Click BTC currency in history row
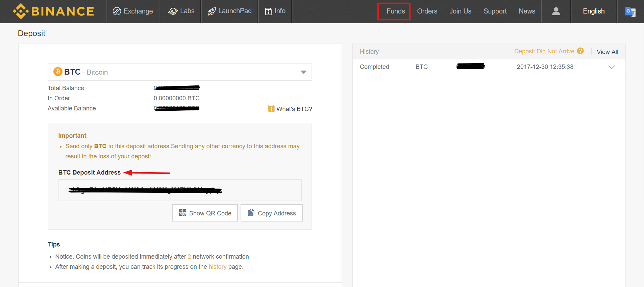644x287 pixels. [421, 67]
